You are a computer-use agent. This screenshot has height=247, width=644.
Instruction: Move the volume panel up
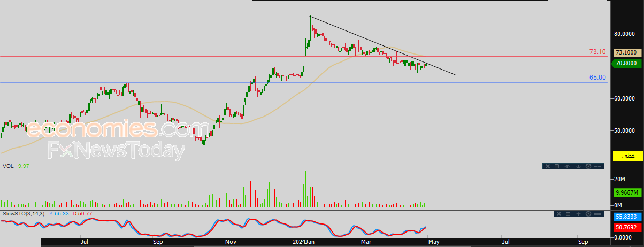coord(567,166)
